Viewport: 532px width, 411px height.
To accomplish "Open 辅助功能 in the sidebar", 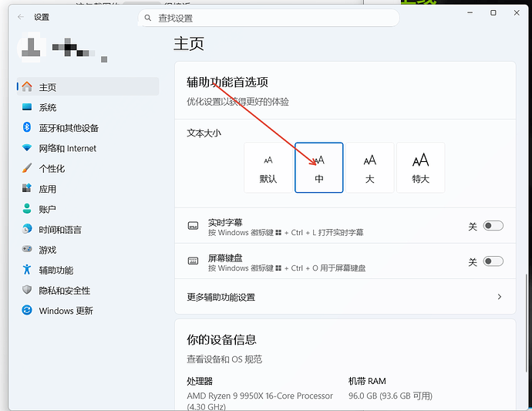I will point(88,270).
